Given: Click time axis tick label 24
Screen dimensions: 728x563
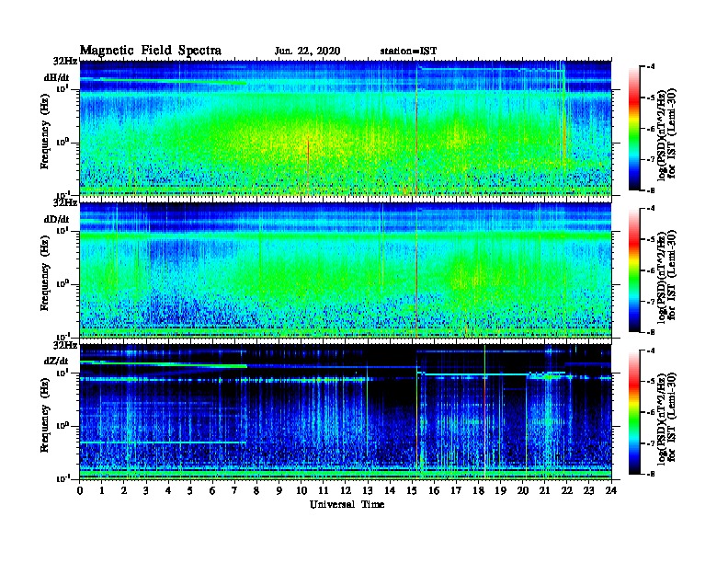Looking at the screenshot, I should coord(611,490).
